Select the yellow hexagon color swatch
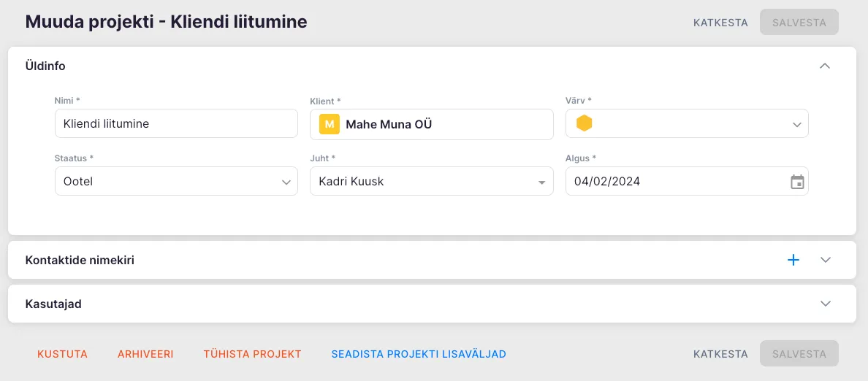 [584, 124]
